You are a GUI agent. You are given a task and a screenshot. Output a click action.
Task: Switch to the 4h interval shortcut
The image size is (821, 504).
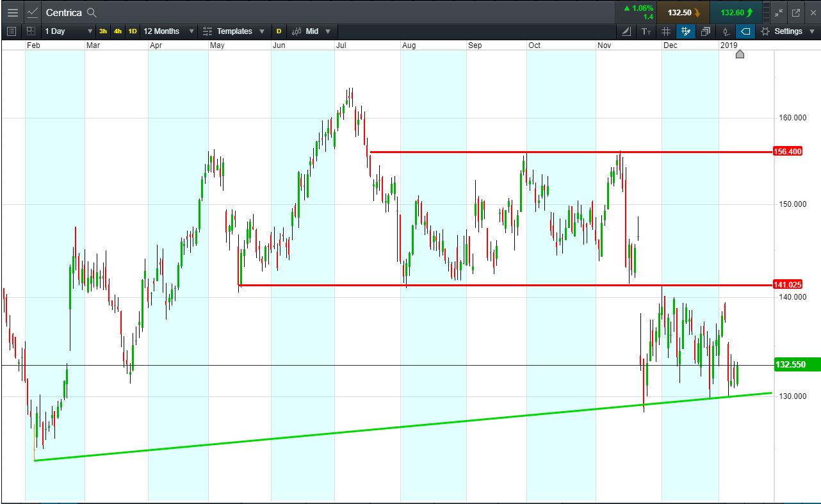tap(118, 31)
